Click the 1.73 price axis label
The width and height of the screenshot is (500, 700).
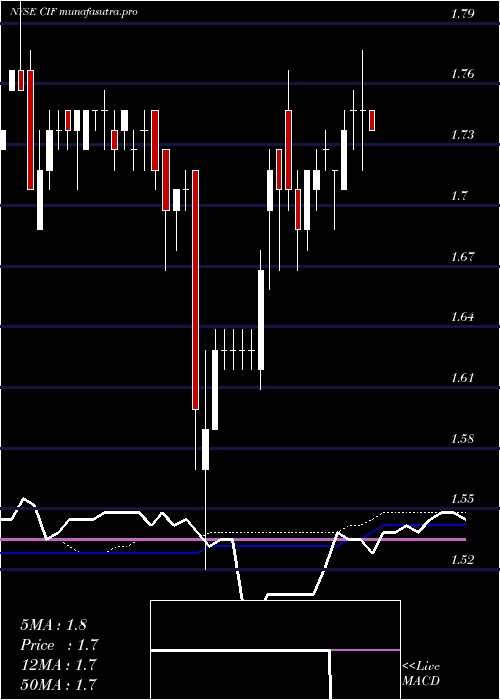tap(462, 134)
